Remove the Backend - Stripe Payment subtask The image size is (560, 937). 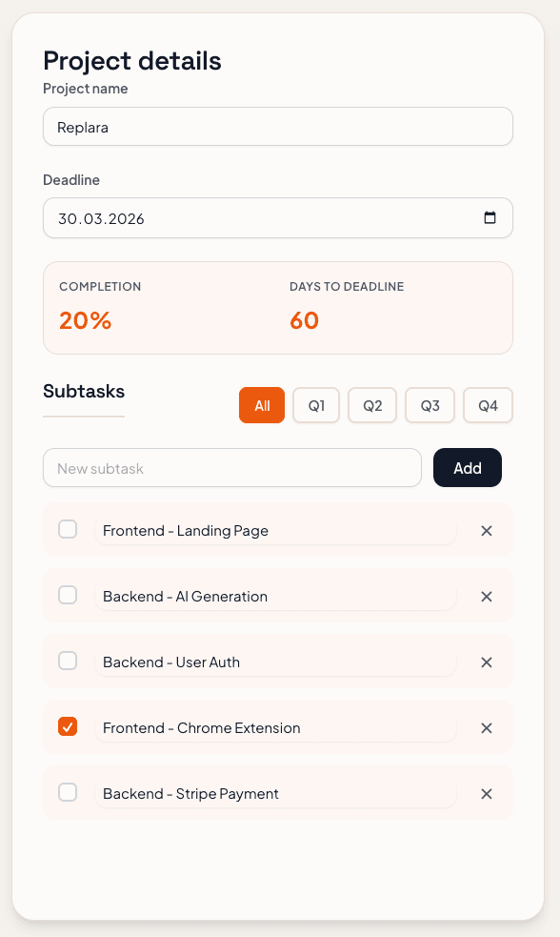[x=487, y=793]
